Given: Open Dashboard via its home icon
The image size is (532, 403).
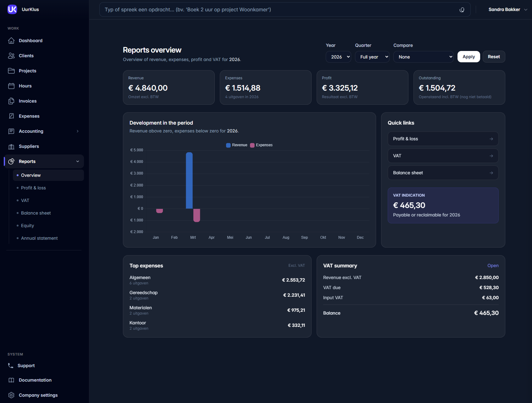Looking at the screenshot, I should (x=11, y=41).
